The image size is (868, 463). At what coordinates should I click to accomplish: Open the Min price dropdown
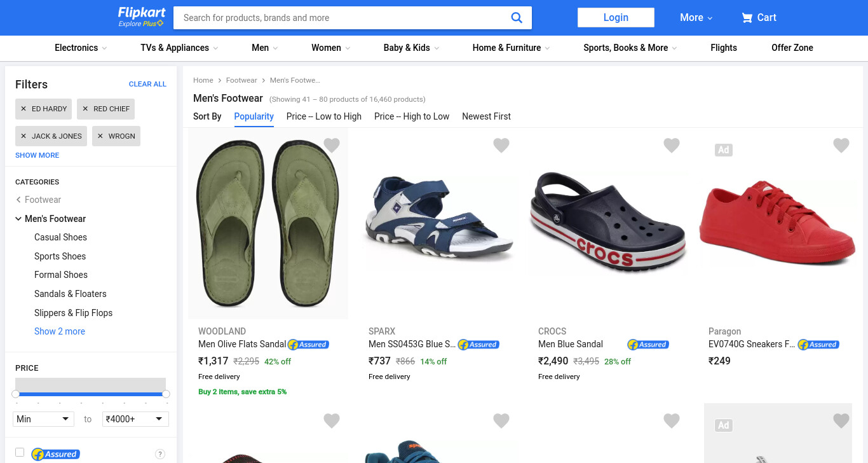44,419
